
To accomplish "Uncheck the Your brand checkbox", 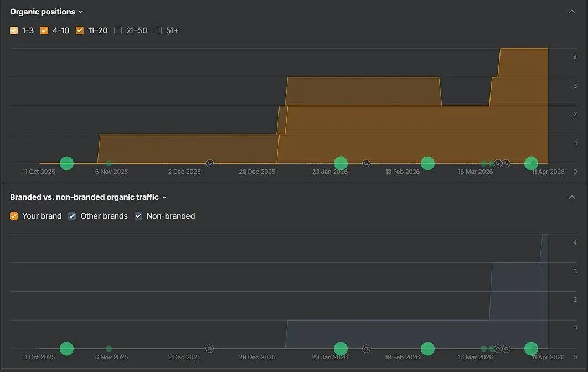I will click(x=14, y=216).
